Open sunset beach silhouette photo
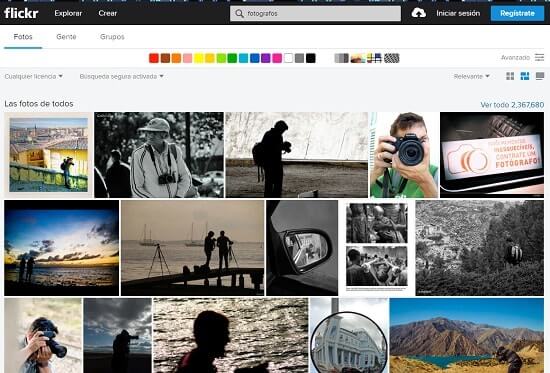Screen dimensions: 550x373 (x=62, y=248)
